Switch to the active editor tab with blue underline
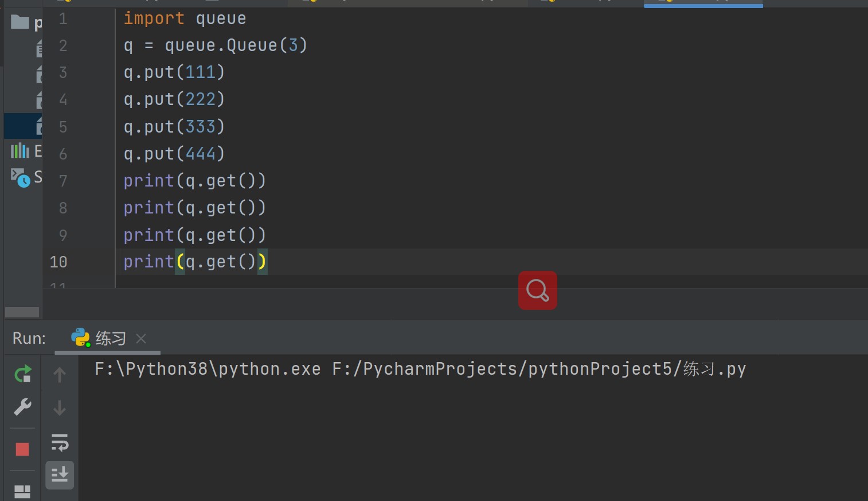The width and height of the screenshot is (868, 501). coord(703,2)
